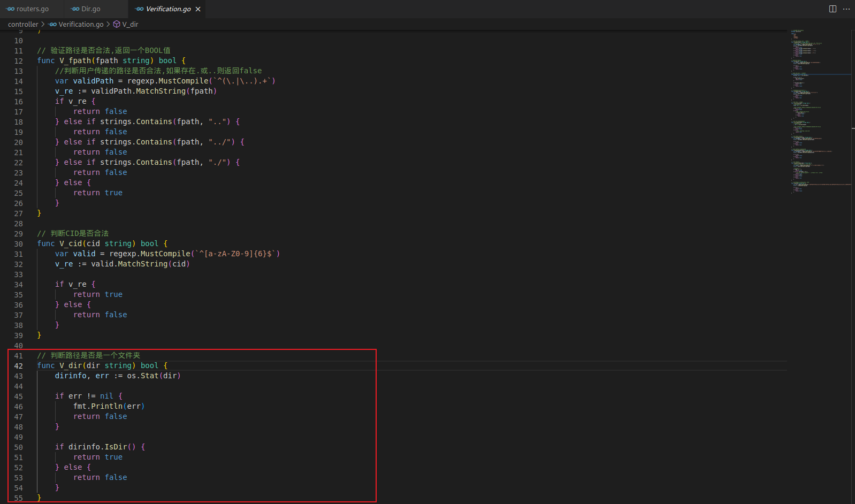Open the controller breadcrumb folder dropdown
This screenshot has width=855, height=504.
[23, 24]
